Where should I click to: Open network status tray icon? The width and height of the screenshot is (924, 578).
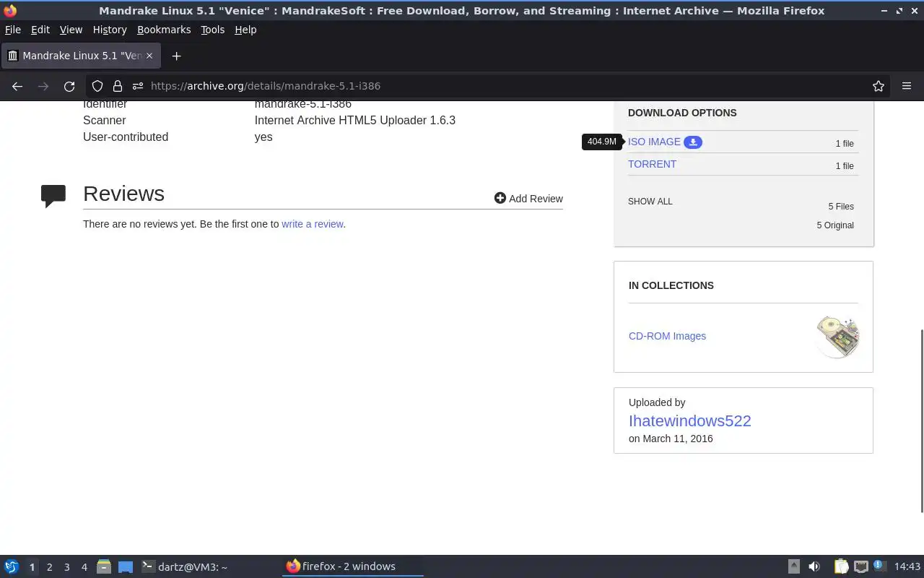tap(860, 566)
